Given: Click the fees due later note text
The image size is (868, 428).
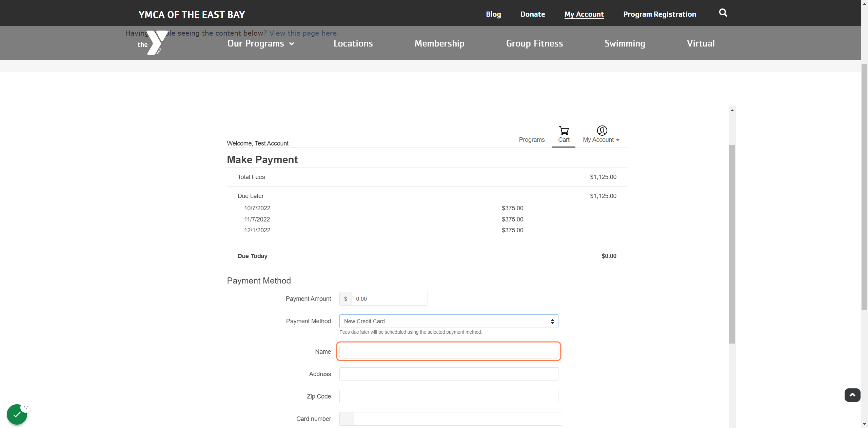Looking at the screenshot, I should point(411,332).
